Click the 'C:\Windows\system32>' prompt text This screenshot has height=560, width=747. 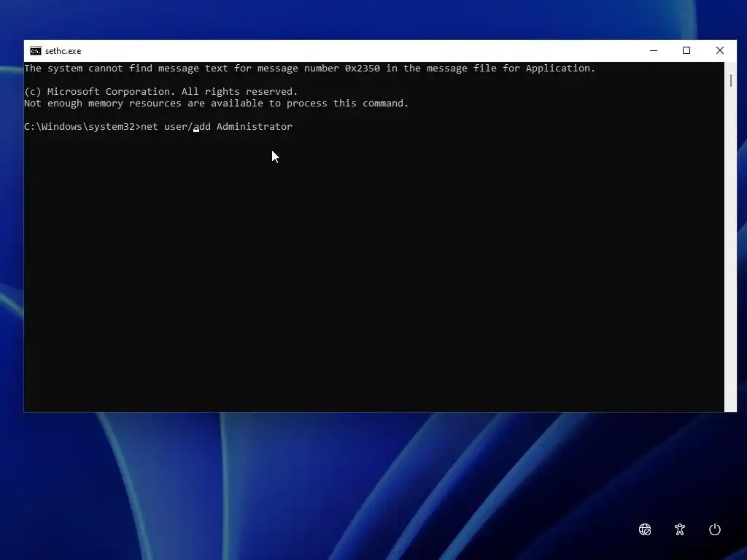(82, 127)
